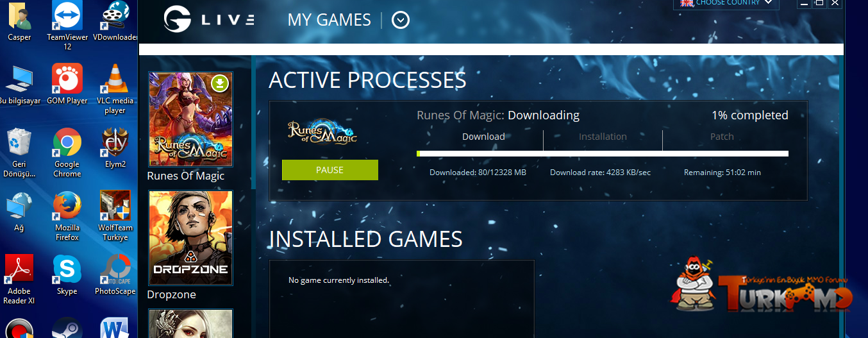
Task: Click the INSTALLED GAMES heading
Action: pyautogui.click(x=365, y=239)
